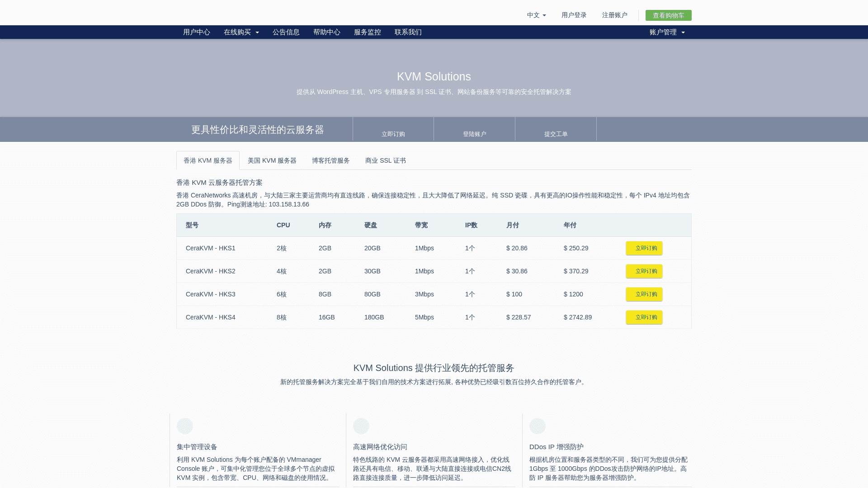Switch to the 商业 SSL 证书 tab

tap(385, 160)
